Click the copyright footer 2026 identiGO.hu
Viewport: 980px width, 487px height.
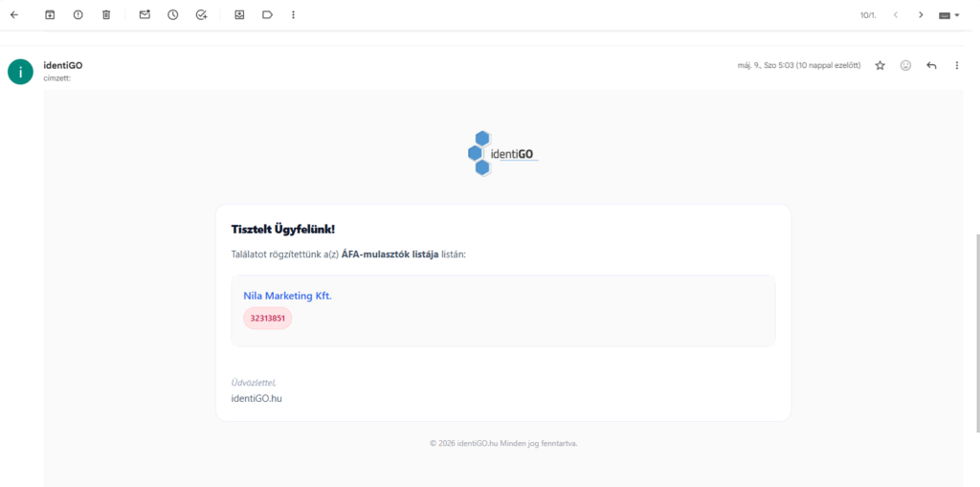503,443
